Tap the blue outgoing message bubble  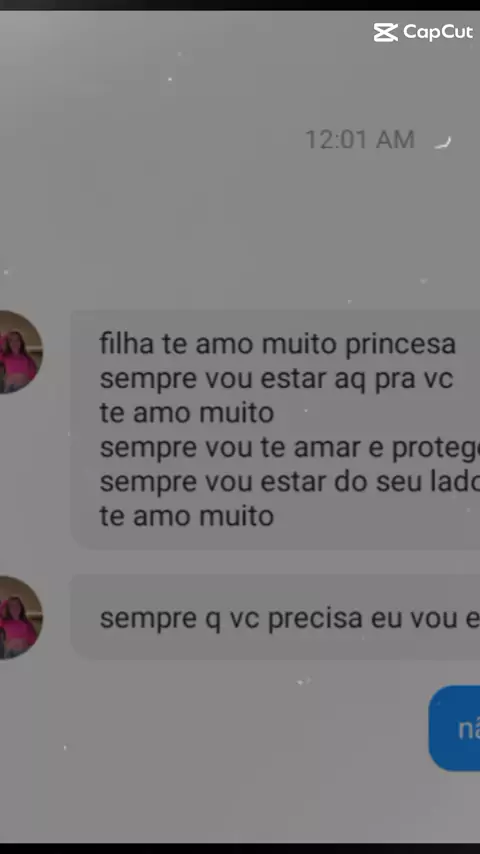pos(454,728)
